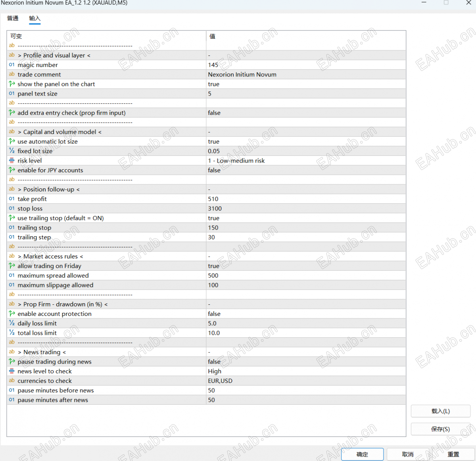This screenshot has width=476, height=461.
Task: Click the integer icon beside trailing step
Action: 12,237
